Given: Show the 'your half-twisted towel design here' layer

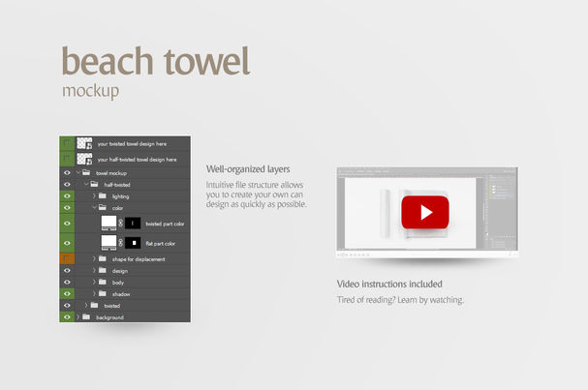Looking at the screenshot, I should 67,159.
